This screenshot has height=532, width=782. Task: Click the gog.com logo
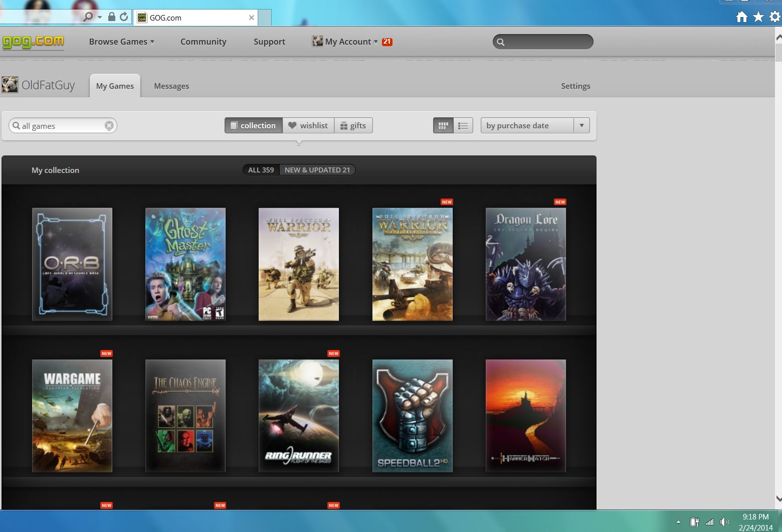(x=33, y=42)
